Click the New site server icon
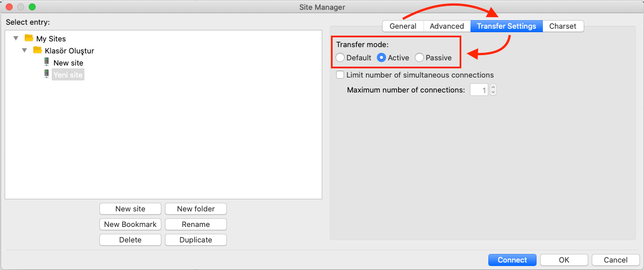 [x=47, y=62]
